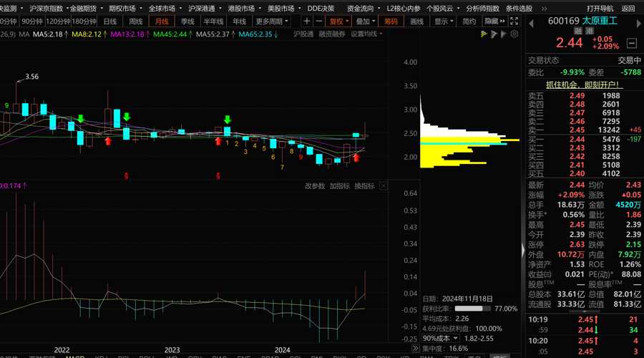Click the 抓住机会, 即刻开户 link
Screen dimensions: 644x358
pyautogui.click(x=584, y=84)
